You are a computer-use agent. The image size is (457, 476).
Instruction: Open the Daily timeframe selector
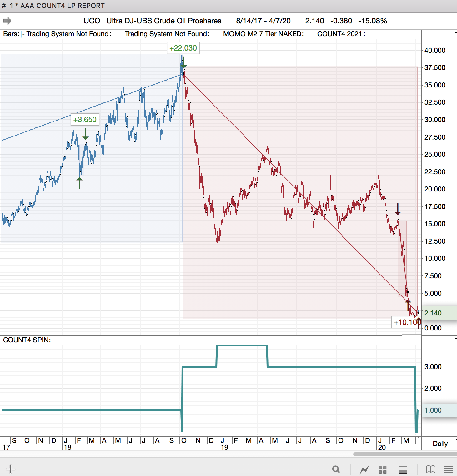(440, 444)
